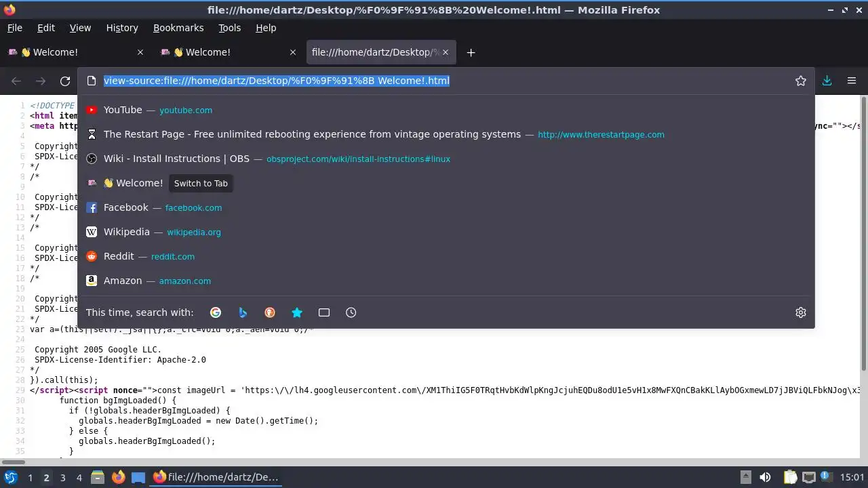This screenshot has width=868, height=488.
Task: Bookmark this page with the star icon
Action: point(801,81)
